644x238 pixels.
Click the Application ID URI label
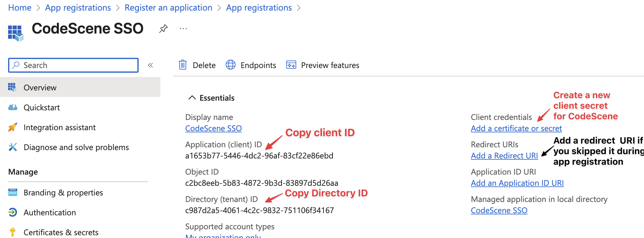(x=504, y=172)
